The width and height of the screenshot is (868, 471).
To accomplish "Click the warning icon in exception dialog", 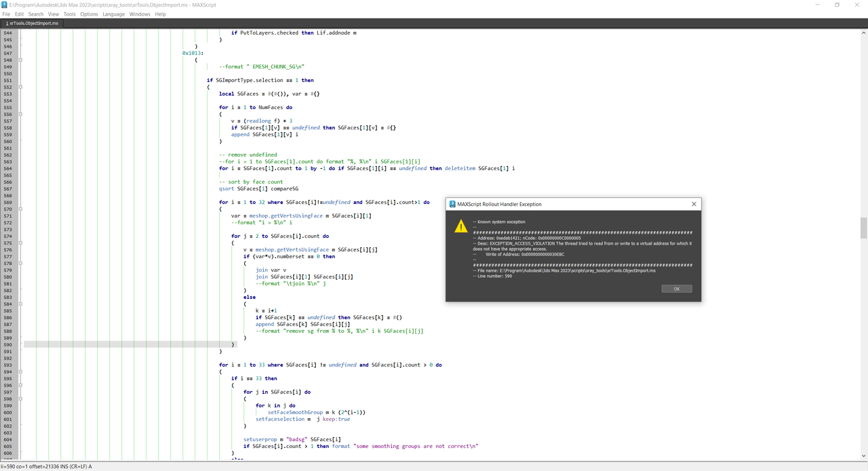I will click(460, 226).
